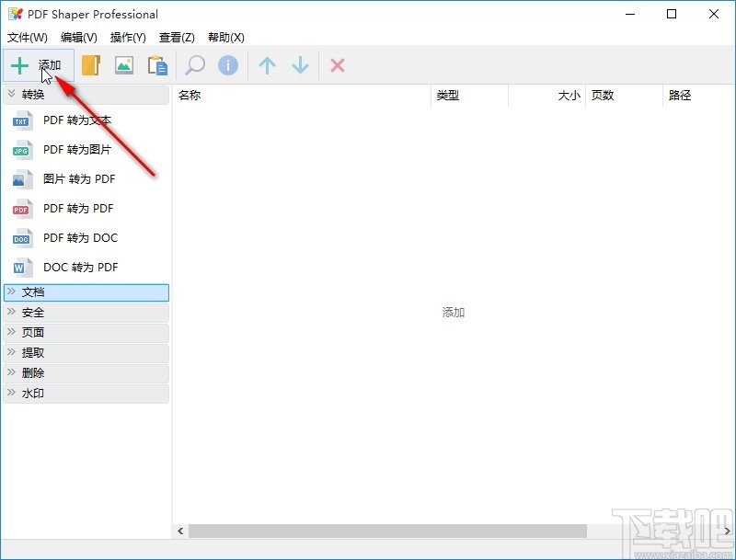Open the 文件(W) menu
This screenshot has width=736, height=560.
click(x=28, y=38)
